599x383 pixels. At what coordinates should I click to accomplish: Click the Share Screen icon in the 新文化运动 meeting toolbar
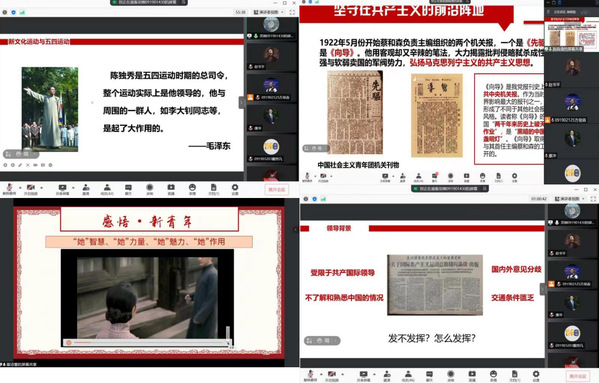coord(62,188)
